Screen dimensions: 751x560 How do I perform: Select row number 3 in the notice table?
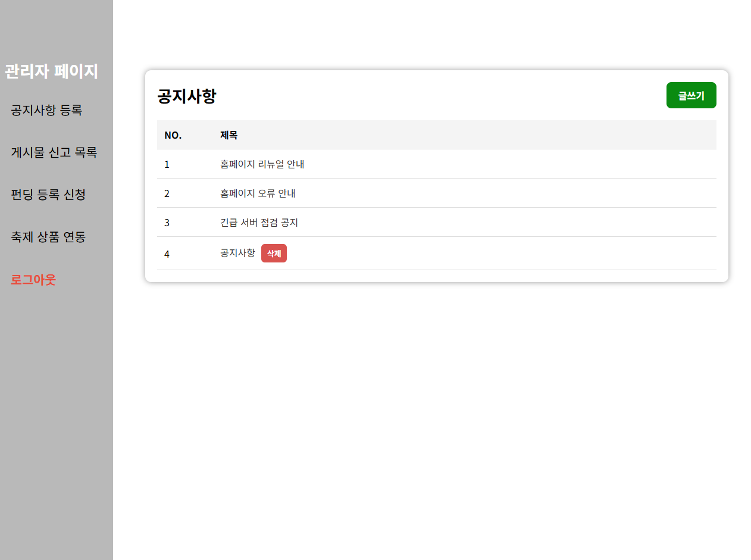click(x=167, y=223)
